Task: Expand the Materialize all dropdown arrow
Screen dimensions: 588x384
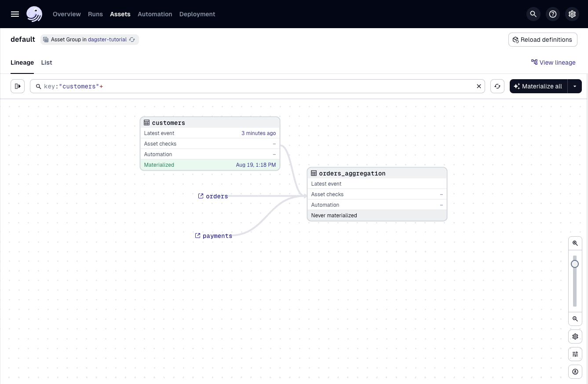Action: coord(575,86)
